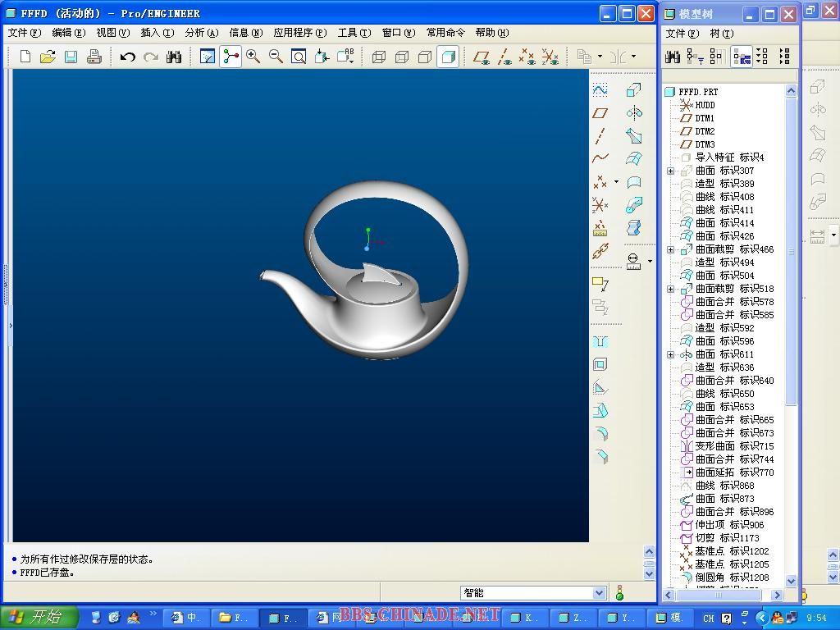Expand the 曲面裁剪 标识466 tree node
The width and height of the screenshot is (840, 630).
(670, 249)
